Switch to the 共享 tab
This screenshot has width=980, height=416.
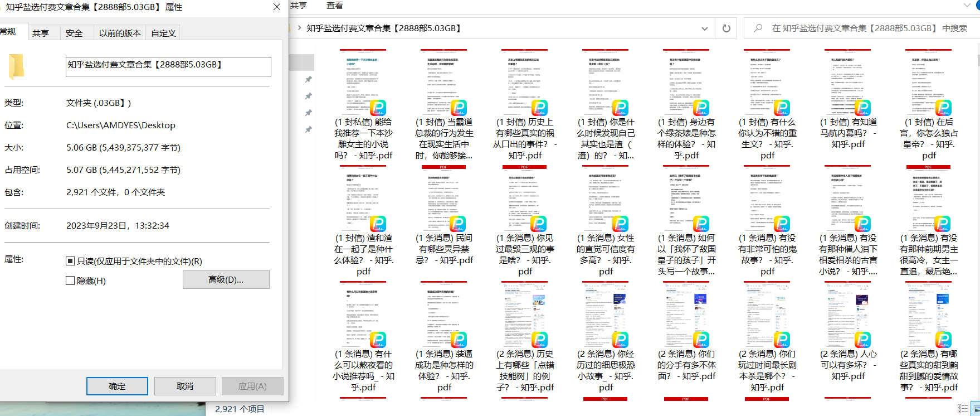tap(41, 33)
